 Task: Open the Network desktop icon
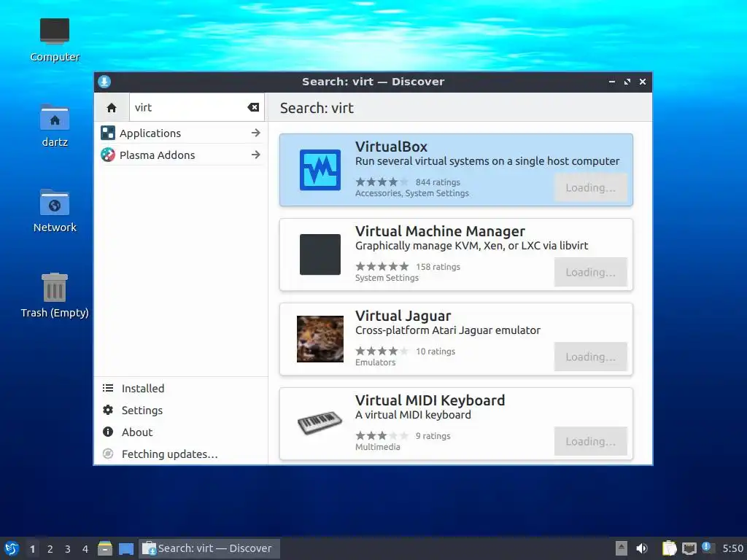(x=55, y=211)
